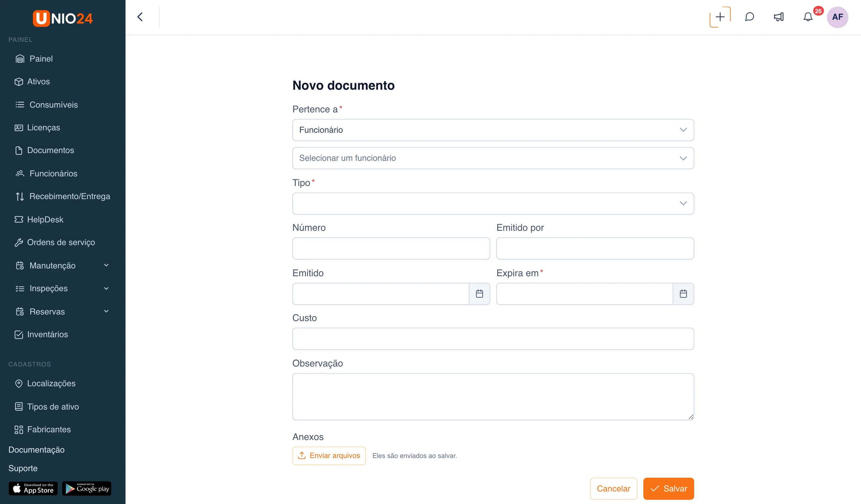861x504 pixels.
Task: Open the Selecionar um funcionário dropdown
Action: [x=493, y=158]
